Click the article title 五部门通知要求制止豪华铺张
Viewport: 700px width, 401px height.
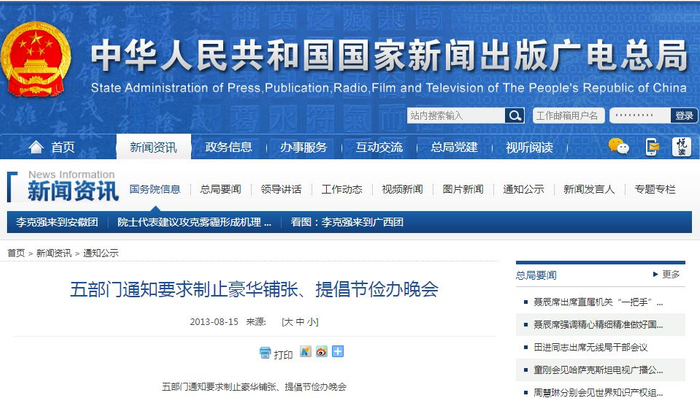click(254, 289)
